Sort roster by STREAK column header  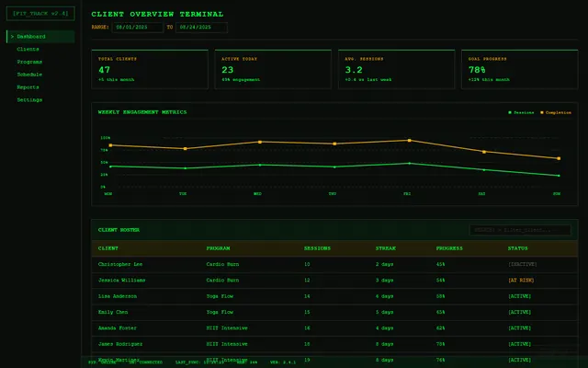(386, 248)
